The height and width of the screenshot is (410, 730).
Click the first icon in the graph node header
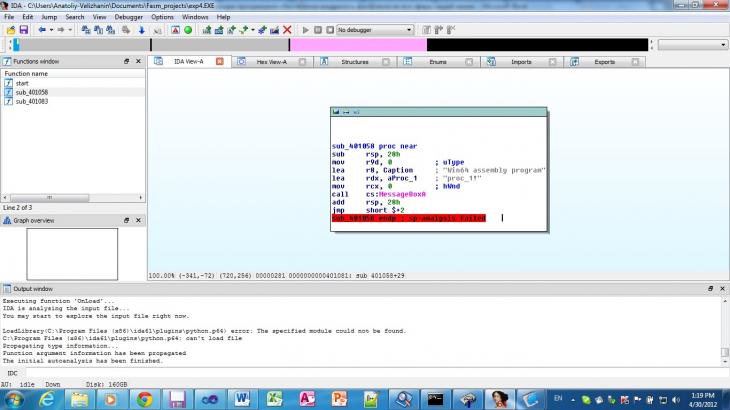[336, 112]
